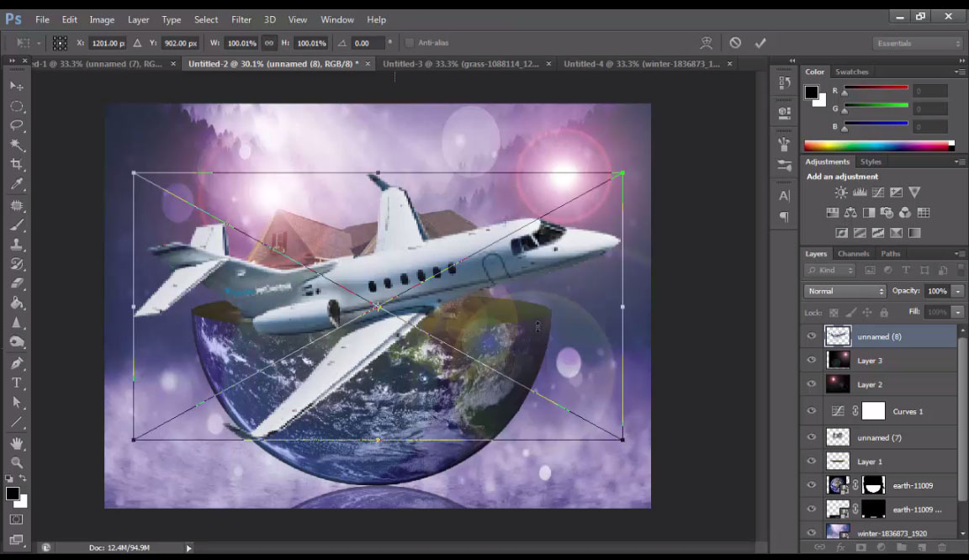Open the Layers panel menu
969x560 pixels.
click(961, 253)
